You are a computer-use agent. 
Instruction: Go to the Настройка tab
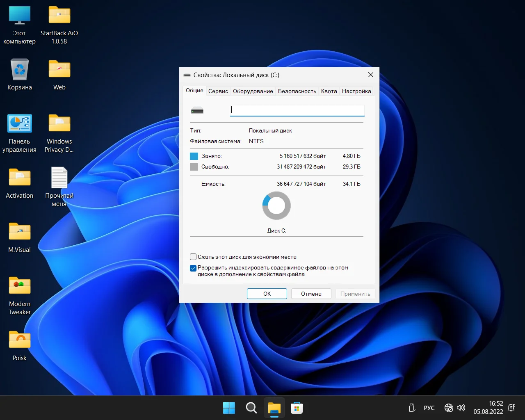[x=356, y=91]
